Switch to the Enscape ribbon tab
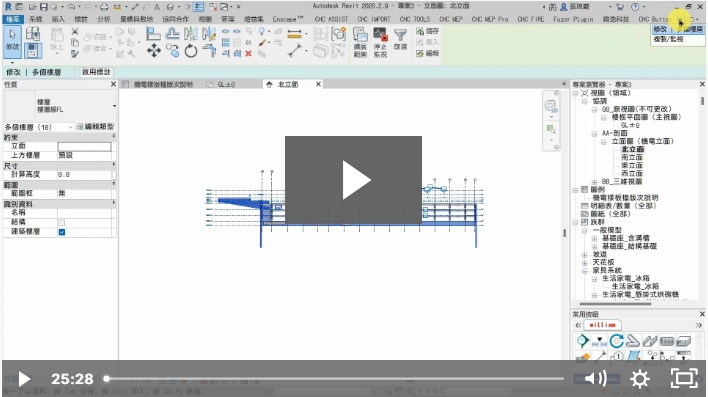 288,19
